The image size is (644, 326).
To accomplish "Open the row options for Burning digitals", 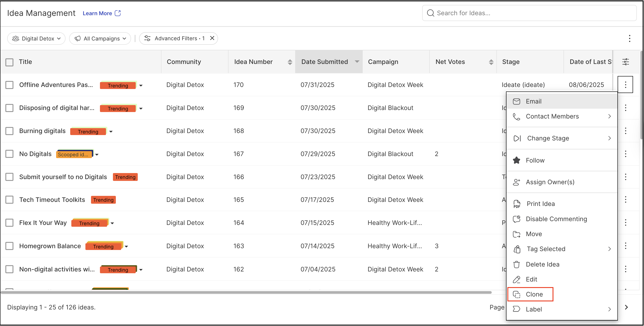I will 625,131.
